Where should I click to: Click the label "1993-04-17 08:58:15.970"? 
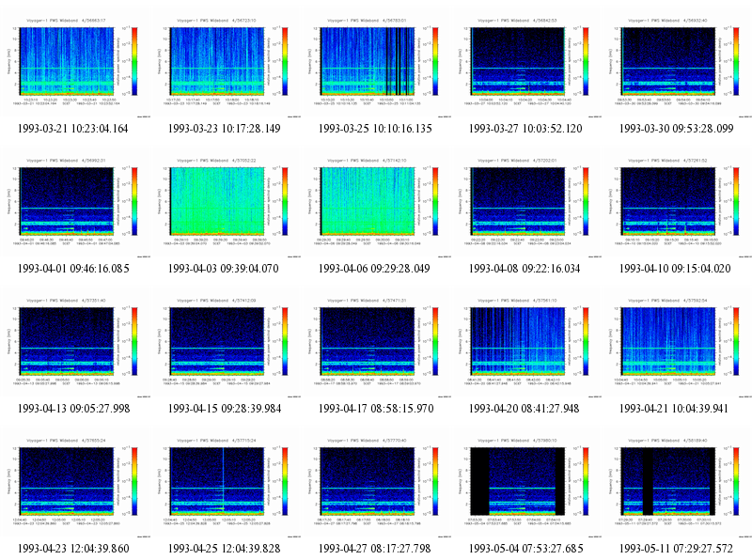[376, 409]
